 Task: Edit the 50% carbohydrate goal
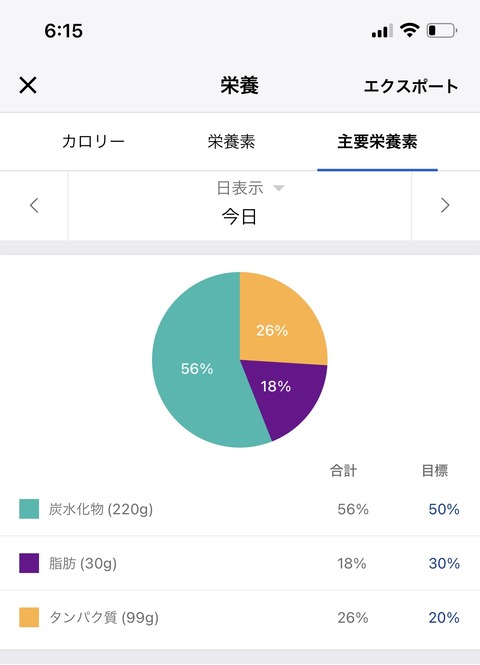click(444, 509)
